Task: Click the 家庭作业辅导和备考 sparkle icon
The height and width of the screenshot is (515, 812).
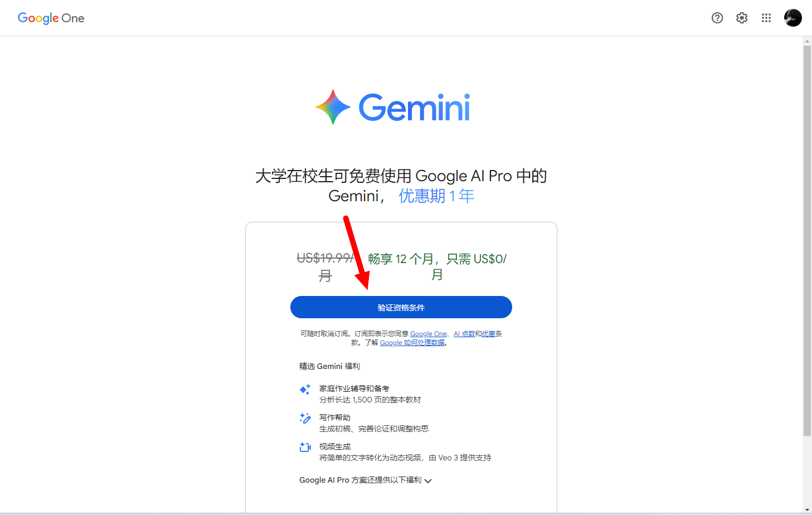Action: point(305,389)
